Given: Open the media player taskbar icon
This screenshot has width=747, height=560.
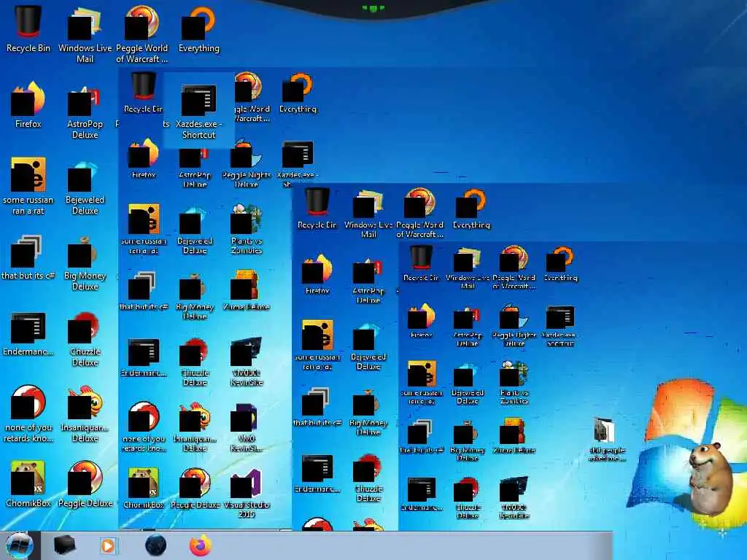Looking at the screenshot, I should click(x=108, y=545).
